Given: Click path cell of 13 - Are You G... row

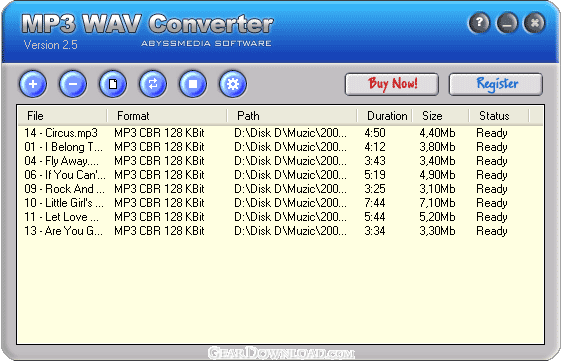Looking at the screenshot, I should [x=290, y=231].
